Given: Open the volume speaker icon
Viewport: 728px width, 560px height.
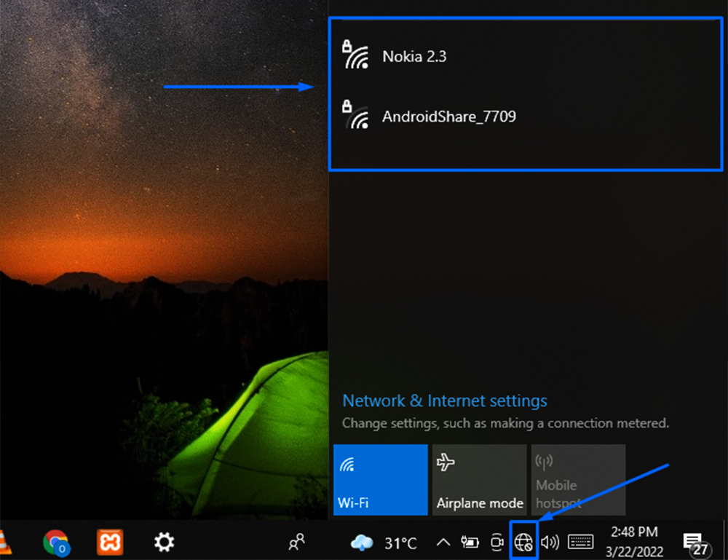Looking at the screenshot, I should click(x=550, y=542).
